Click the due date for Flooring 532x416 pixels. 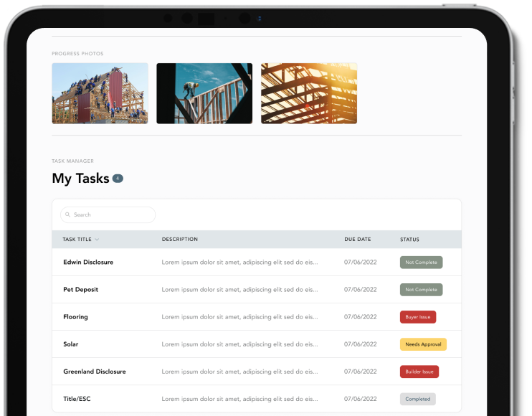361,316
